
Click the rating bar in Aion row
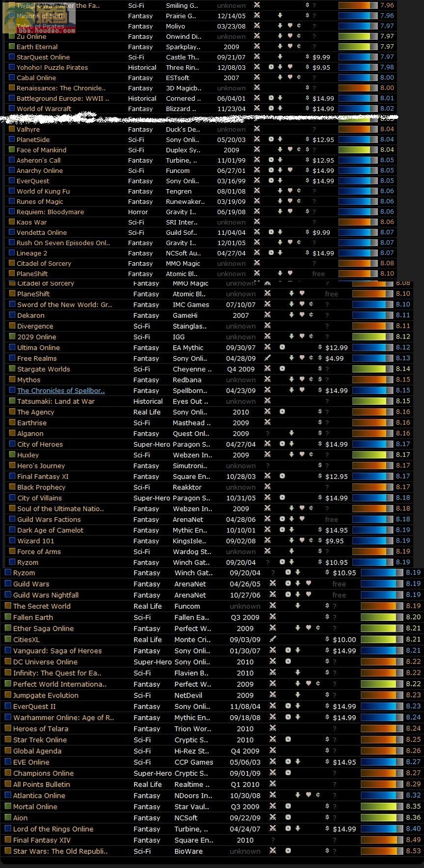pyautogui.click(x=381, y=817)
